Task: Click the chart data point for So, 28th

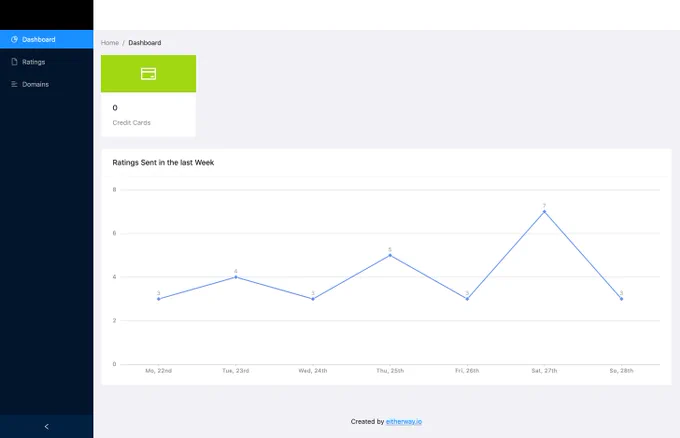Action: coord(621,299)
